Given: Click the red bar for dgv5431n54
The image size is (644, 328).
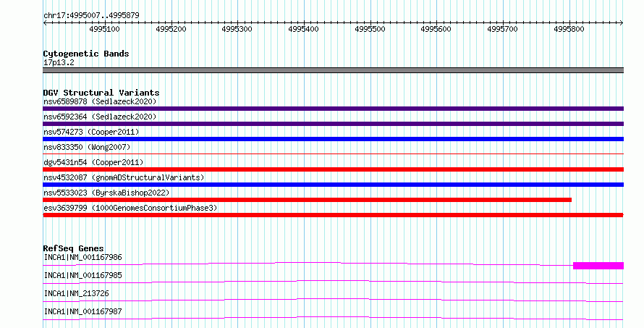Looking at the screenshot, I should [333, 169].
